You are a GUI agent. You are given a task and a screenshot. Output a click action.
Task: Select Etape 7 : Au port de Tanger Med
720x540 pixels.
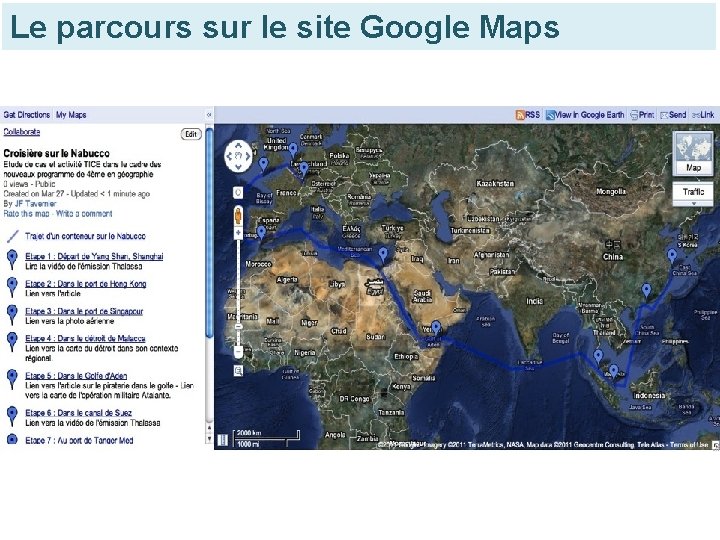[79, 440]
